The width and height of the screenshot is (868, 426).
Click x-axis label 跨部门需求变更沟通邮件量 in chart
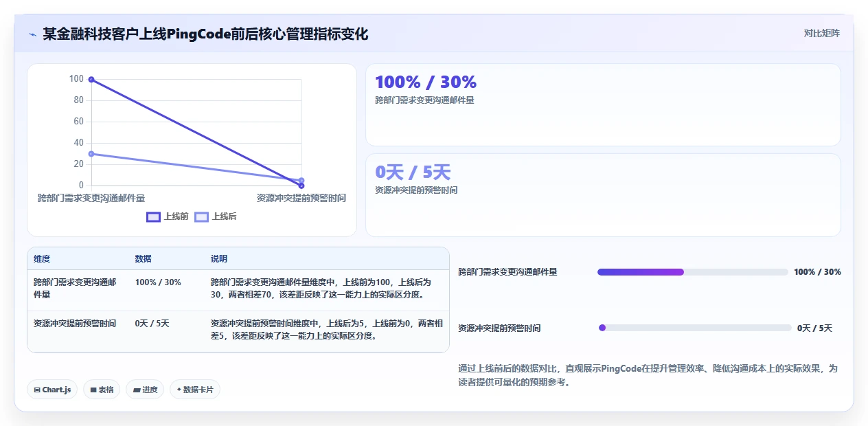tap(91, 198)
